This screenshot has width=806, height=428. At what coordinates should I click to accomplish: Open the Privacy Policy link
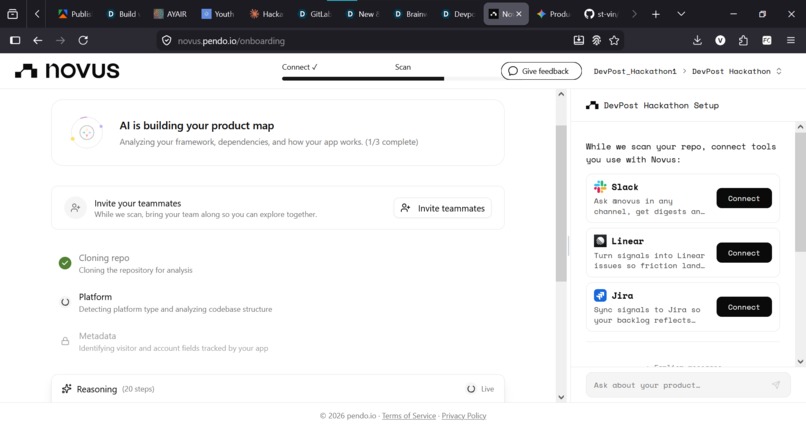pos(464,416)
